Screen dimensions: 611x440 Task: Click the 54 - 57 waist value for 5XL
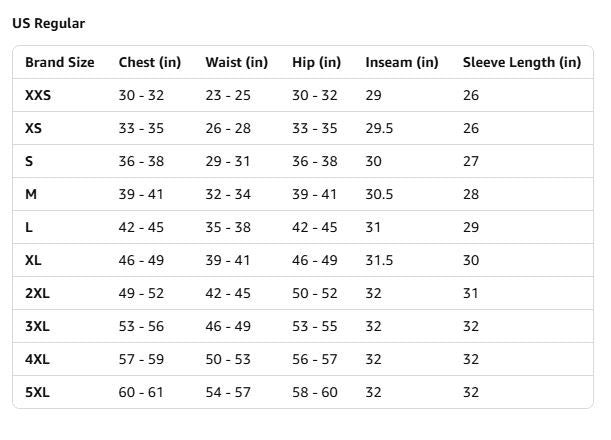228,392
